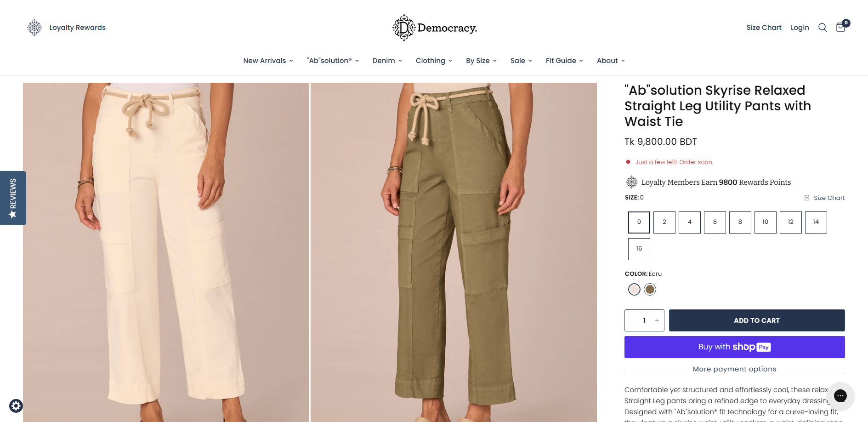Select size 4 option

689,222
